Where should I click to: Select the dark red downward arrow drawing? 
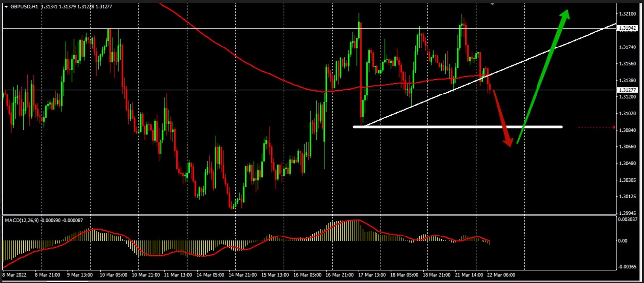[502, 119]
